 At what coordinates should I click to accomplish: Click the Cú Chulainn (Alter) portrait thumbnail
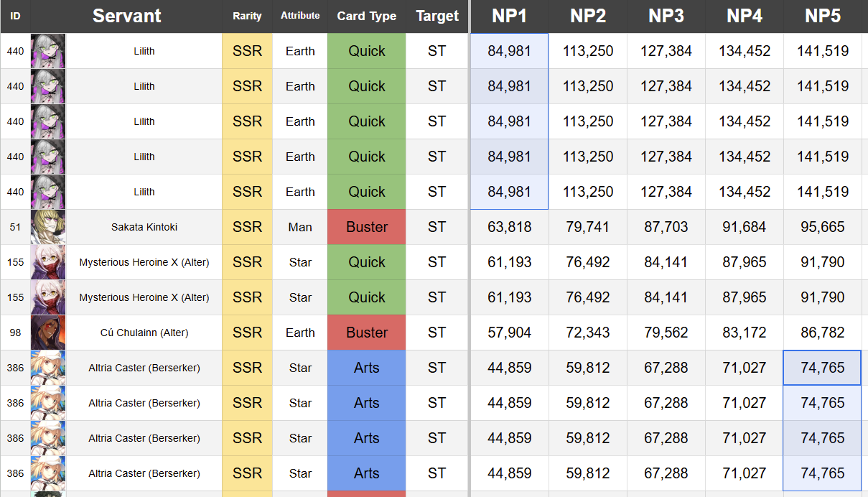click(x=48, y=333)
